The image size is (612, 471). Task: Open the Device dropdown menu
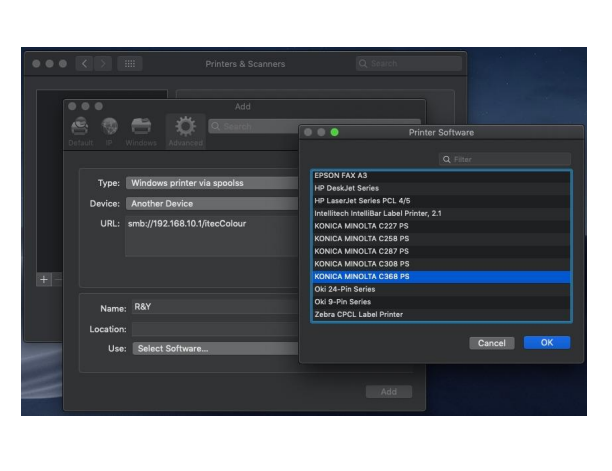pos(212,203)
